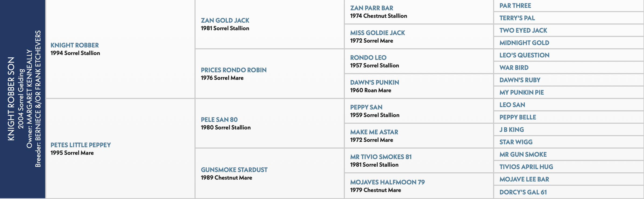Screen dimensions: 644x199
Task: View the PEPPY SAN stallion link
Action: [x=366, y=107]
